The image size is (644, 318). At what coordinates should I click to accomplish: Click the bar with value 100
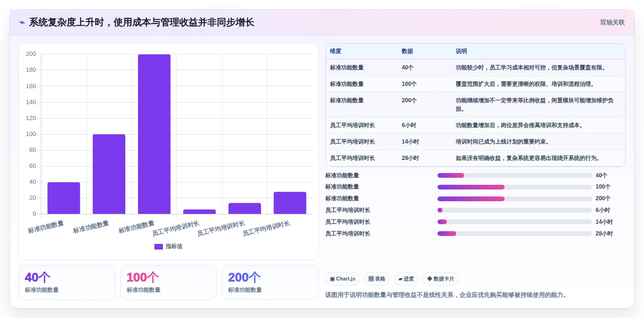109,174
